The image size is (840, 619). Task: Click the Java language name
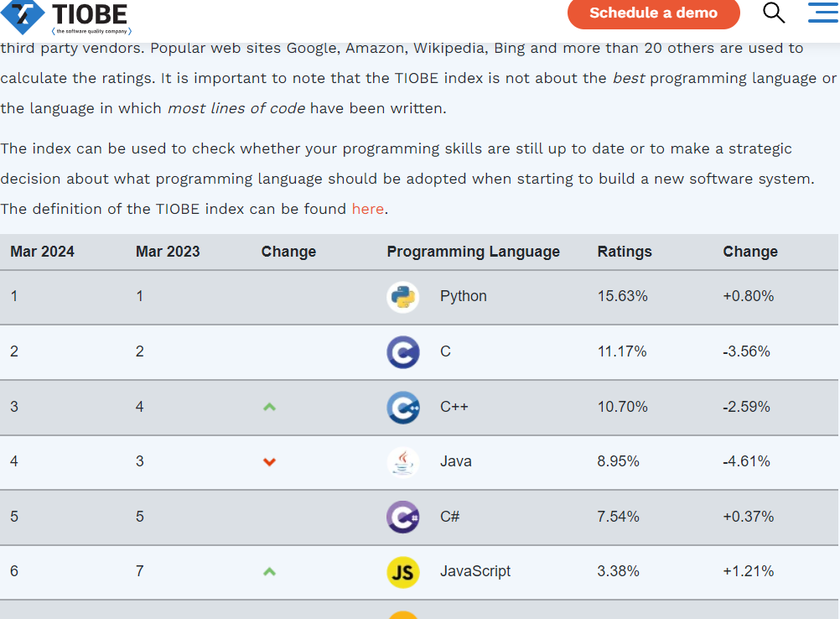point(456,461)
